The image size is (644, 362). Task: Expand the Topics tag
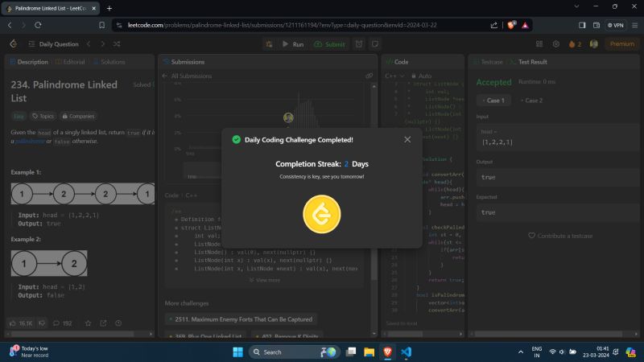43,116
